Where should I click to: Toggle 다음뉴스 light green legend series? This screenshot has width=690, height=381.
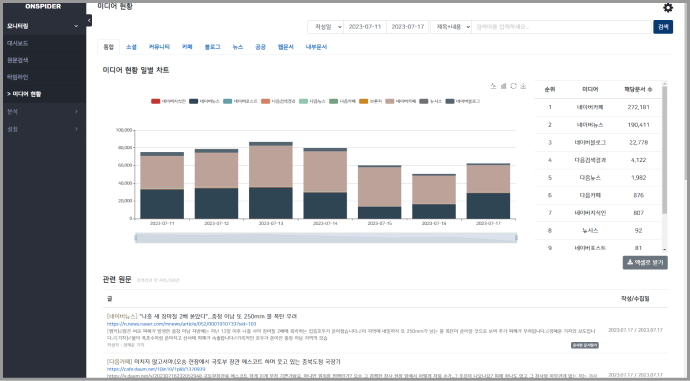pyautogui.click(x=312, y=101)
